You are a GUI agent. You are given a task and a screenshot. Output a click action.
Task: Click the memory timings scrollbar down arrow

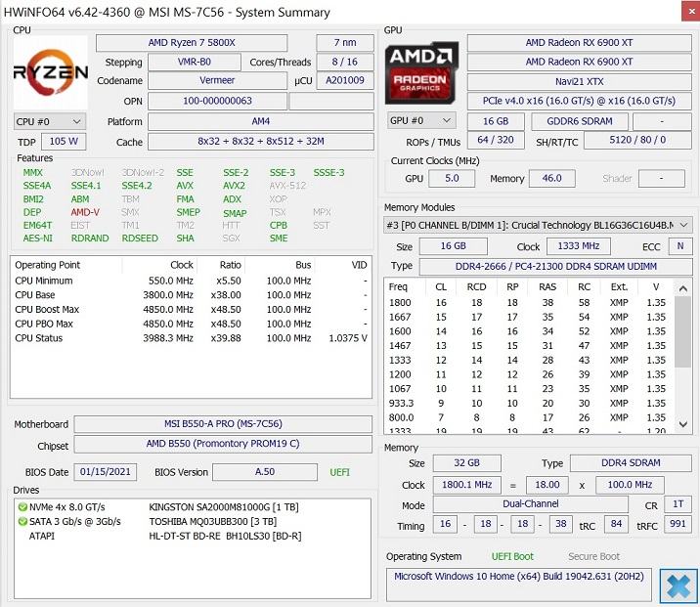click(x=682, y=424)
